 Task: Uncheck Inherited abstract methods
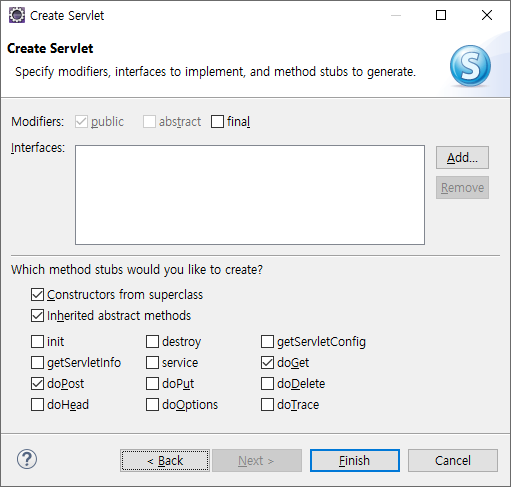37,316
